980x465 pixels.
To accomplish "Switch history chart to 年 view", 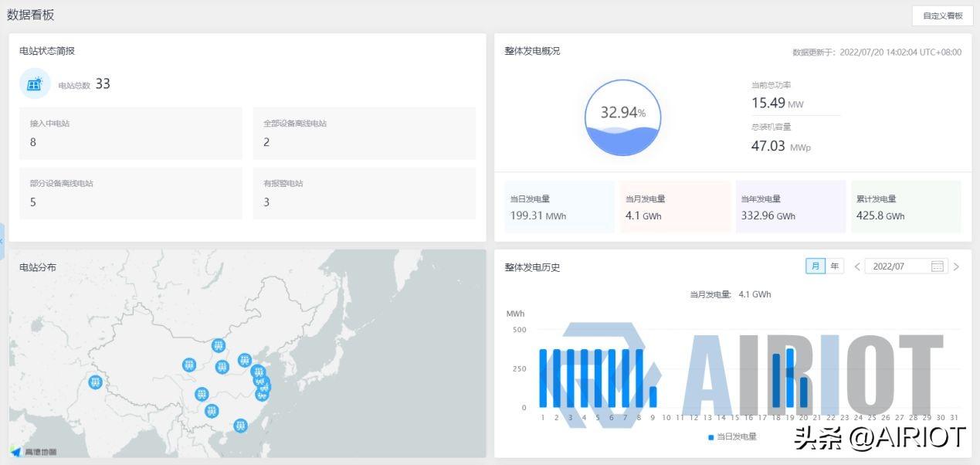I will (x=835, y=266).
